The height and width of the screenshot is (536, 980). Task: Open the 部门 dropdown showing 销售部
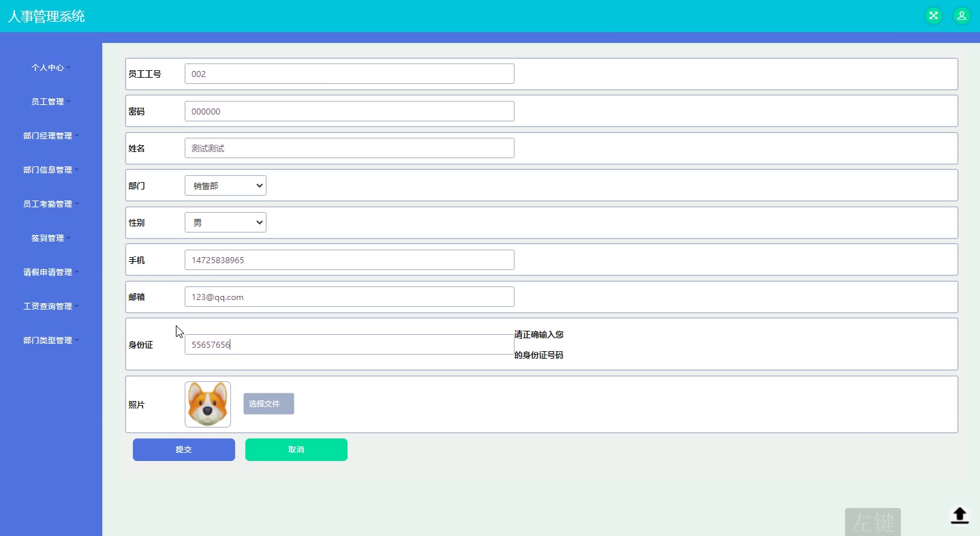coord(226,185)
